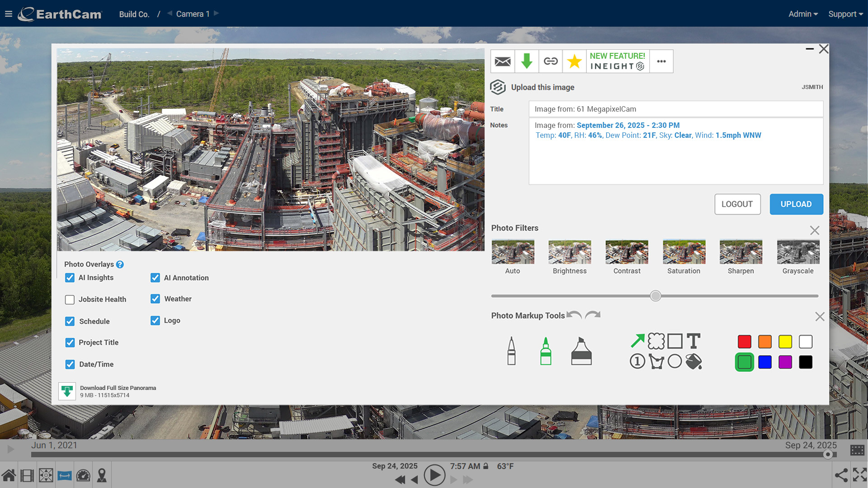Open the Support dropdown menu
Image resolution: width=868 pixels, height=488 pixels.
[x=845, y=14]
